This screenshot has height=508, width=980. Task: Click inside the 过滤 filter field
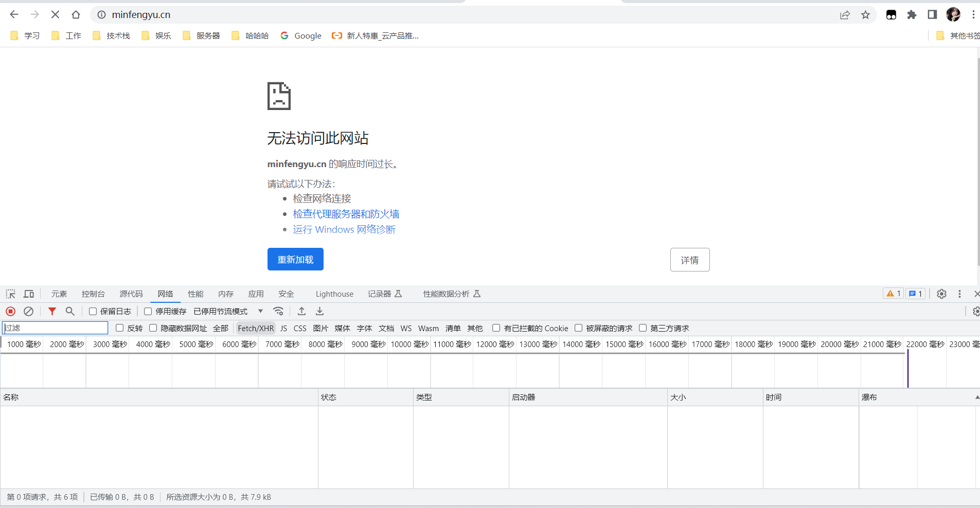pos(55,328)
